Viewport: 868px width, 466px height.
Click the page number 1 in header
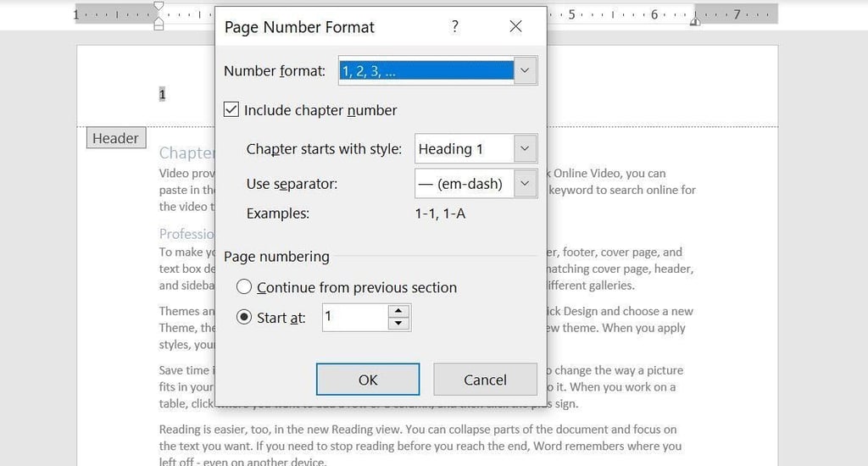point(162,95)
